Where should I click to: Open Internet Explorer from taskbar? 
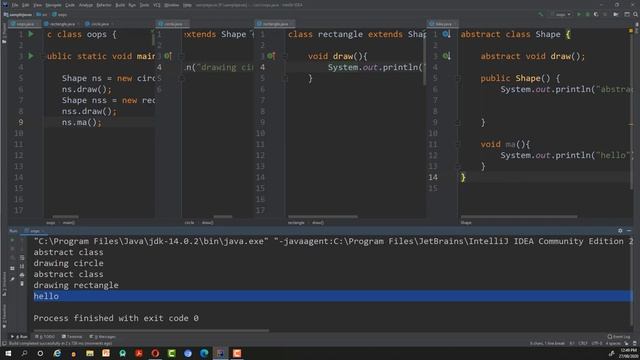coord(57,353)
